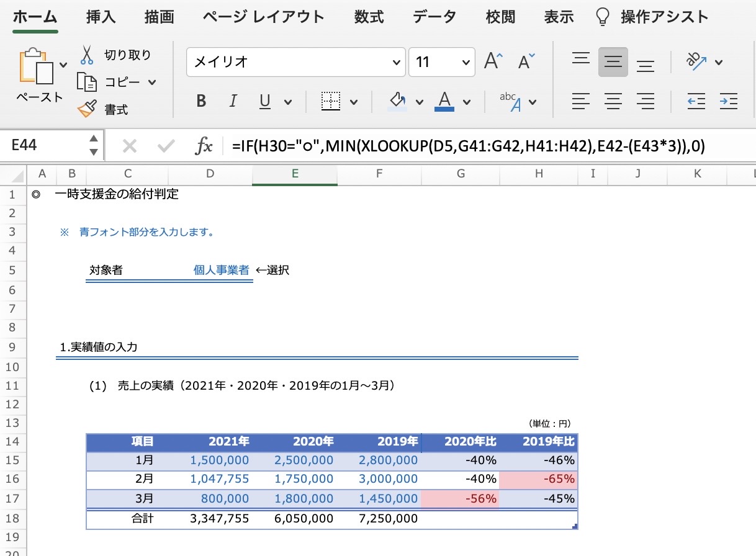Expand the borders dropdown arrow
This screenshot has width=756, height=556.
(354, 101)
